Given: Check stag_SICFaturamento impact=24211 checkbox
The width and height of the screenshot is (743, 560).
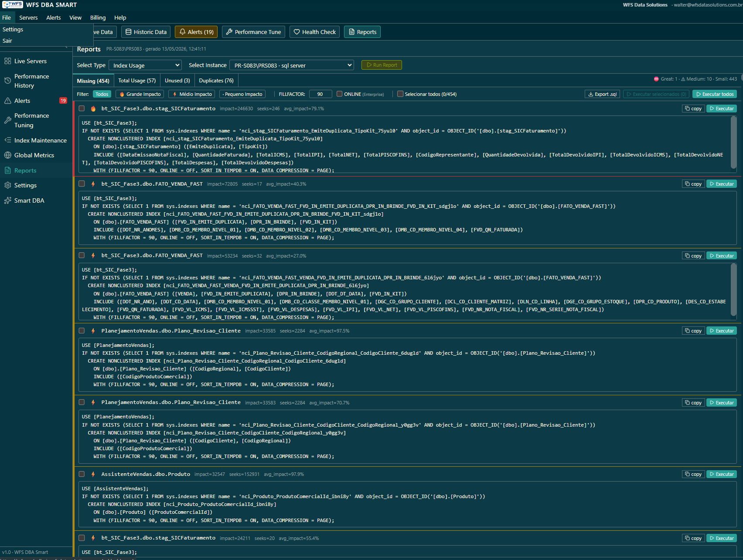Looking at the screenshot, I should tap(82, 538).
